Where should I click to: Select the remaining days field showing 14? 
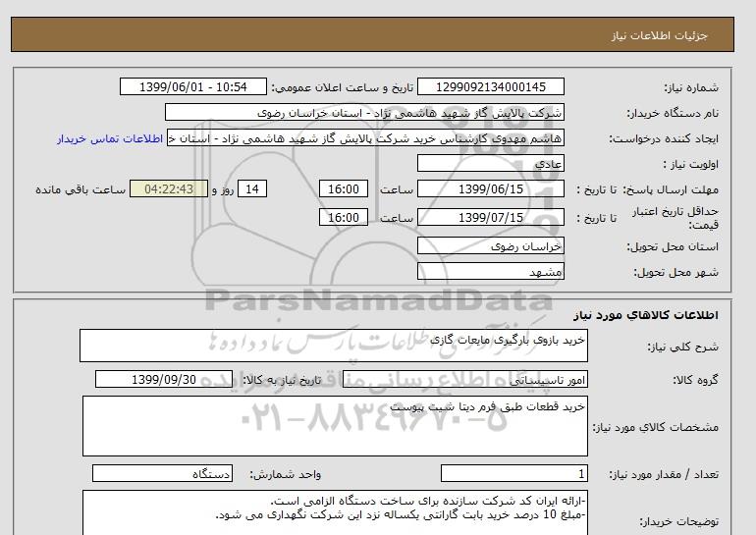click(x=252, y=188)
